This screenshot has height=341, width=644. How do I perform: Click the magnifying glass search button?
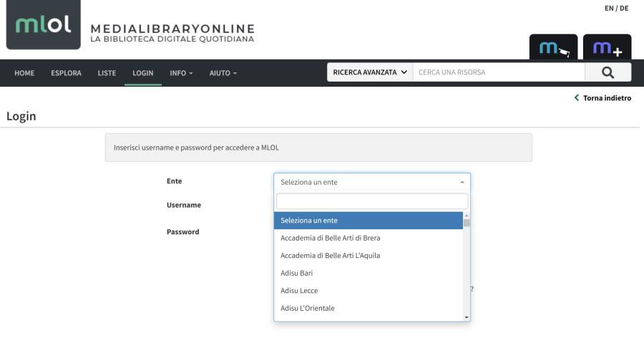[x=608, y=72]
